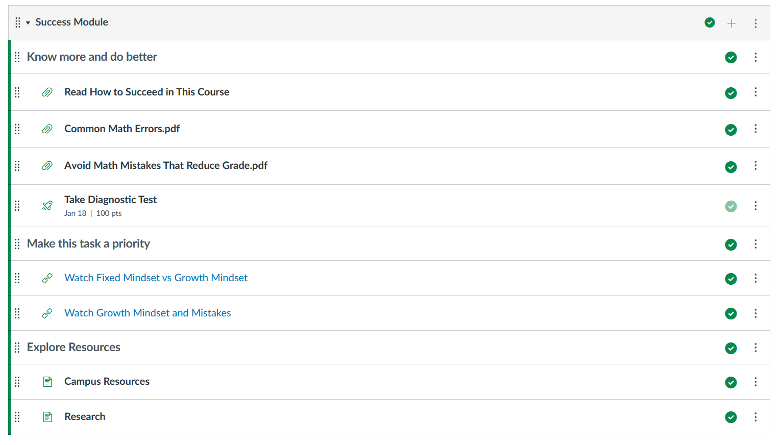This screenshot has width=780, height=445.
Task: Click drag handle beside Success Module
Action: coord(18,22)
